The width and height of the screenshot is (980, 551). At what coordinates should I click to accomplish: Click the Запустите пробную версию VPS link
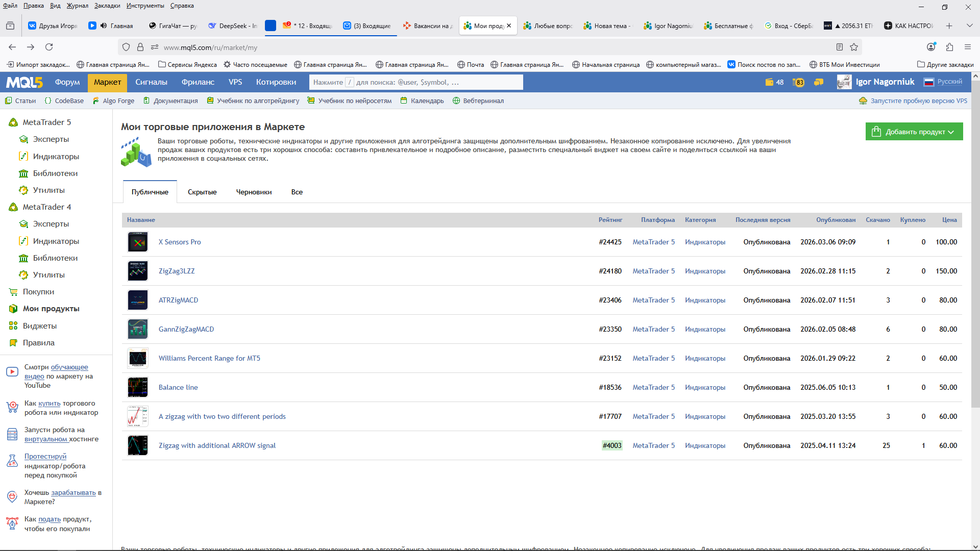coord(918,101)
